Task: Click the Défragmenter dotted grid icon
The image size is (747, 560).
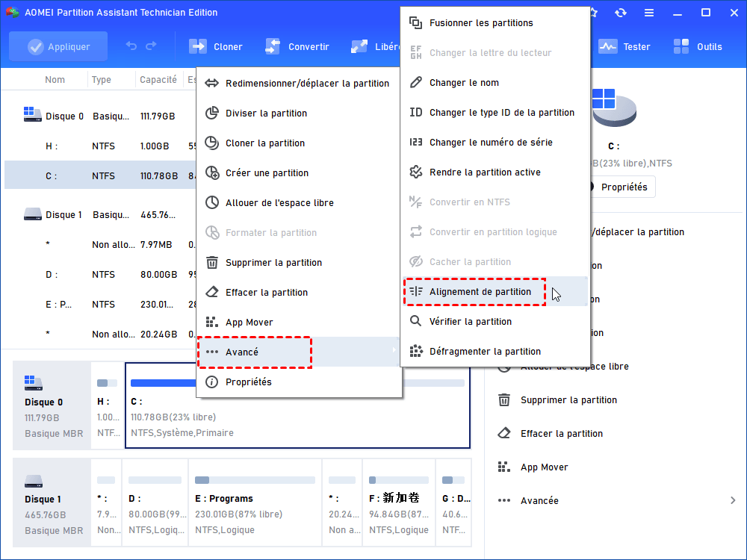Action: pos(416,351)
